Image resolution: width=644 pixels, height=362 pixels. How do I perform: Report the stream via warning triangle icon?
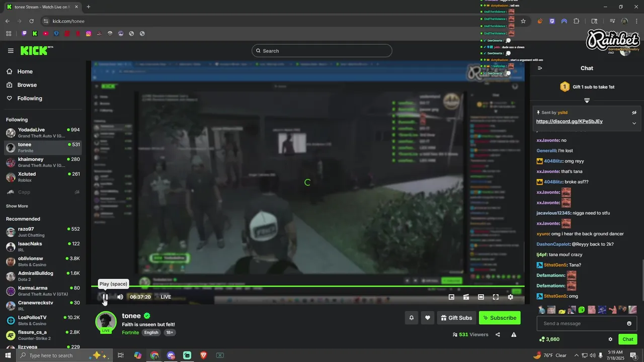pos(514,334)
